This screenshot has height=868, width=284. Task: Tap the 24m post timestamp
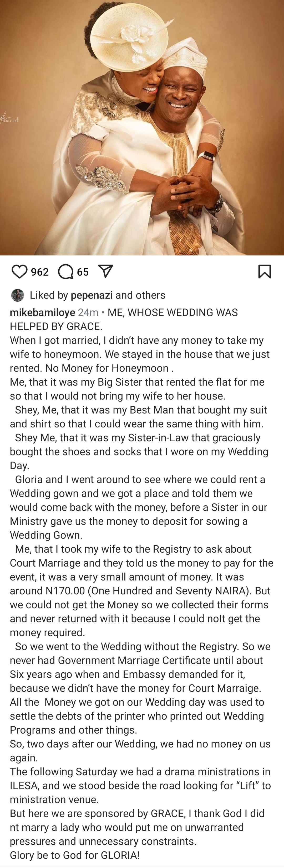[88, 313]
